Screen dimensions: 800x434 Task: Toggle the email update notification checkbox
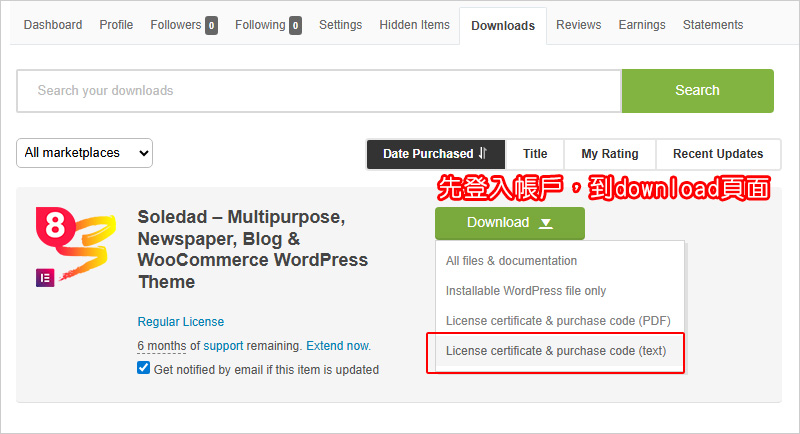[144, 369]
